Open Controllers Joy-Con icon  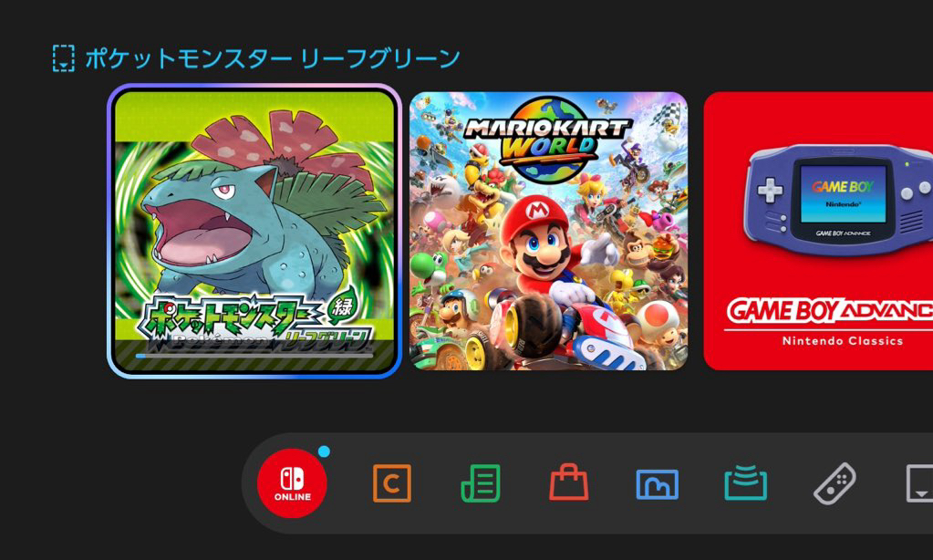[x=835, y=483]
